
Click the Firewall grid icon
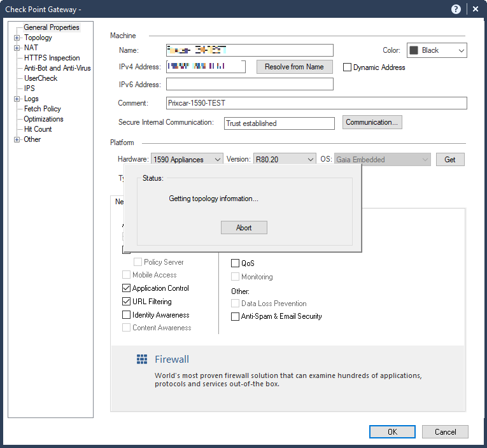point(142,360)
